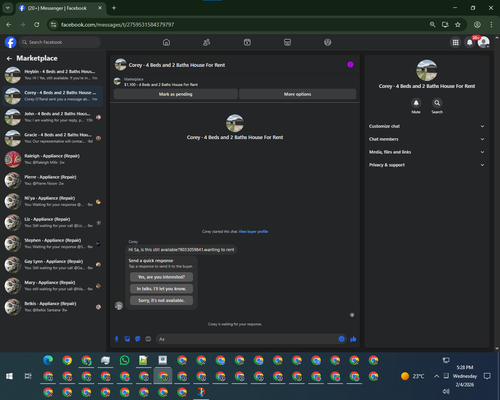Open Facebook Home feed icon
500x400 pixels.
(166, 42)
